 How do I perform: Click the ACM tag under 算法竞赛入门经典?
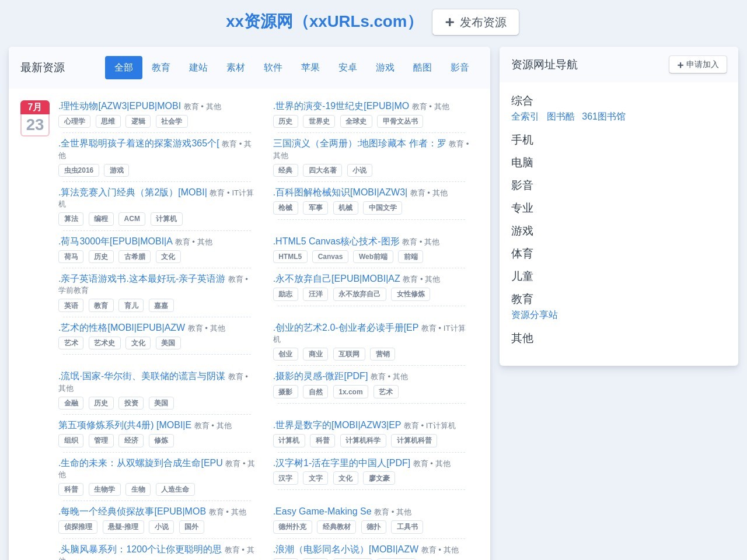pyautogui.click(x=132, y=219)
